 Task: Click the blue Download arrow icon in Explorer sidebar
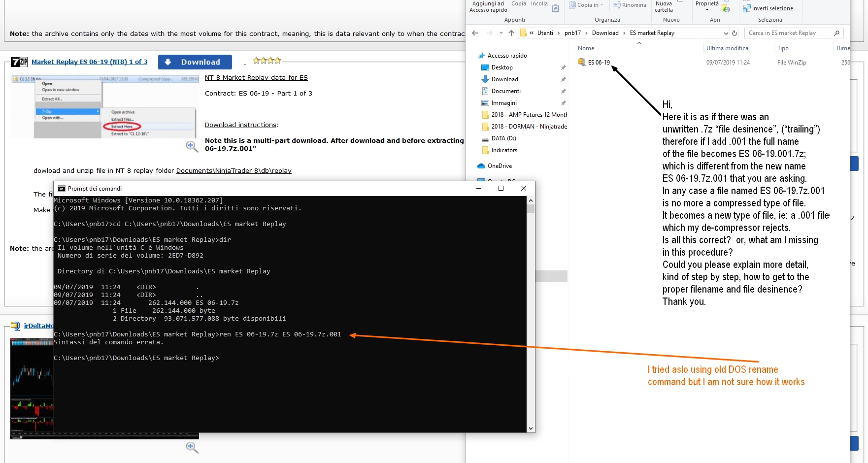[485, 79]
